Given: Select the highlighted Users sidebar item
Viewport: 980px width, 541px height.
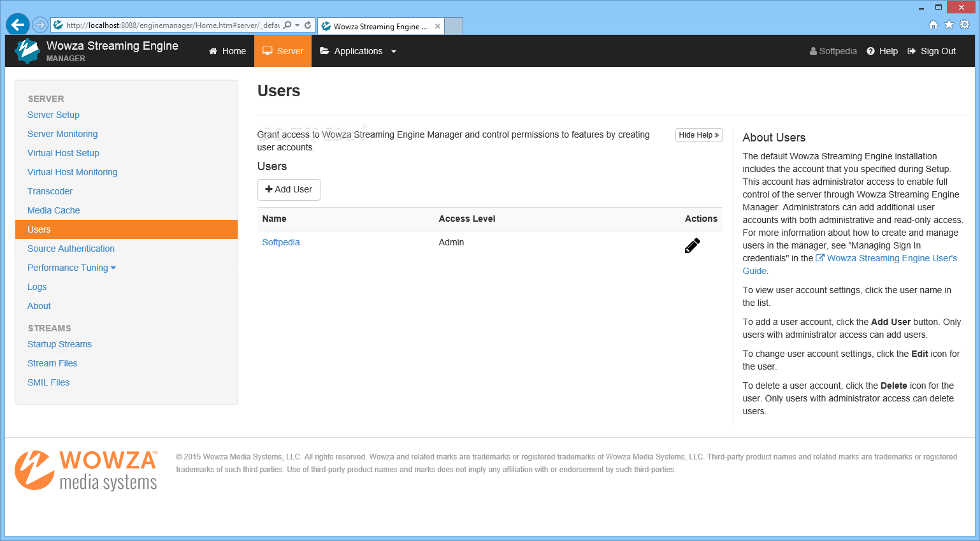Looking at the screenshot, I should 126,229.
